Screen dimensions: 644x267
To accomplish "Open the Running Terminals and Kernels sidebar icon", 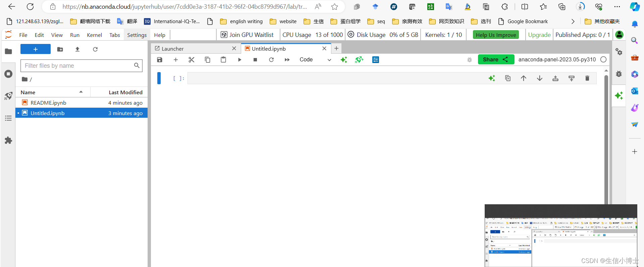I will tap(8, 74).
